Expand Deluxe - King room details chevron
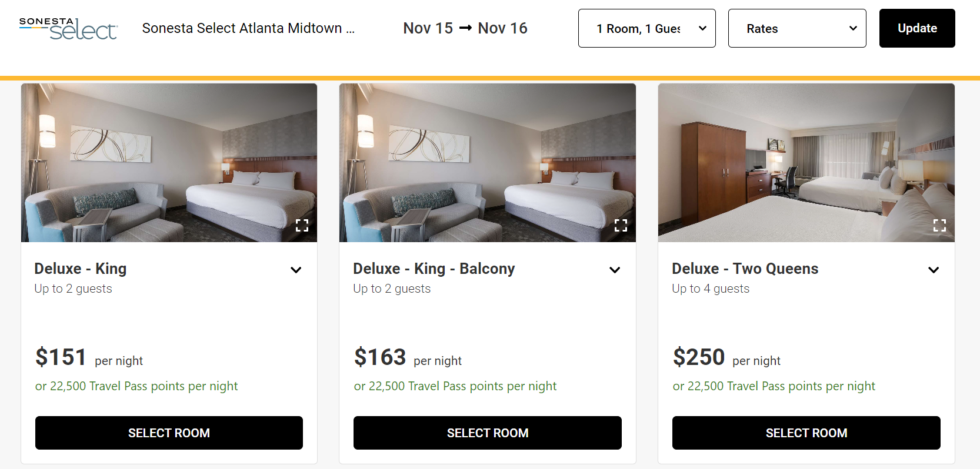The height and width of the screenshot is (469, 980). coord(296,270)
